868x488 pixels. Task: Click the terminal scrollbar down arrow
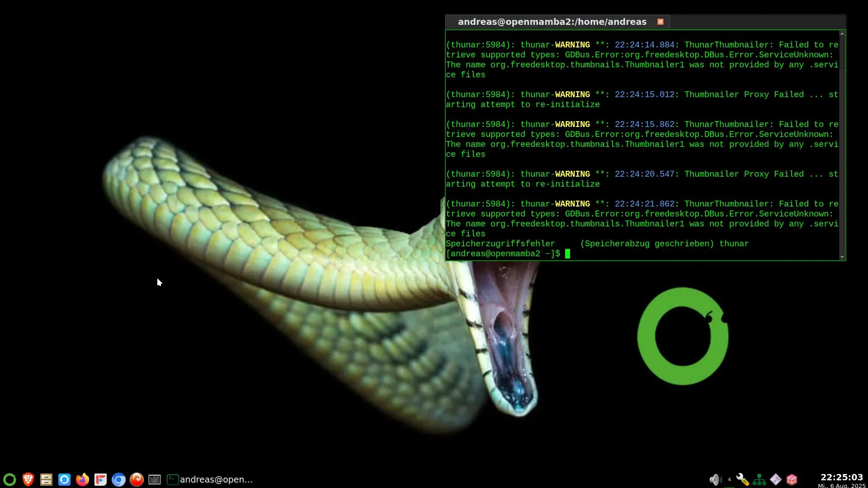click(x=842, y=257)
